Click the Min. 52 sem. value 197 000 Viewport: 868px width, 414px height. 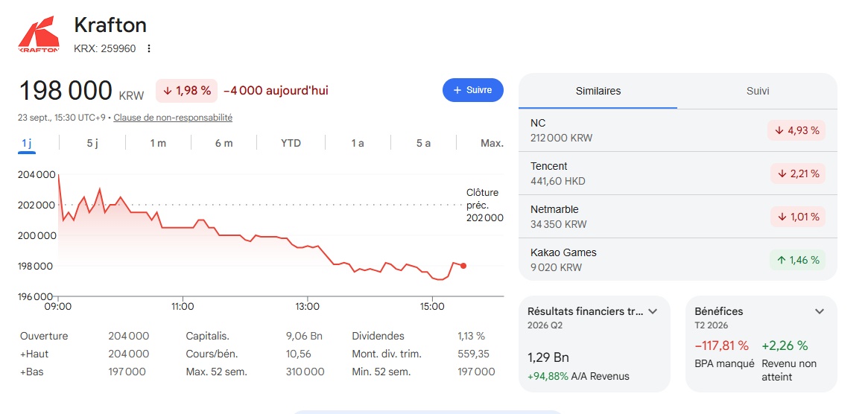476,372
